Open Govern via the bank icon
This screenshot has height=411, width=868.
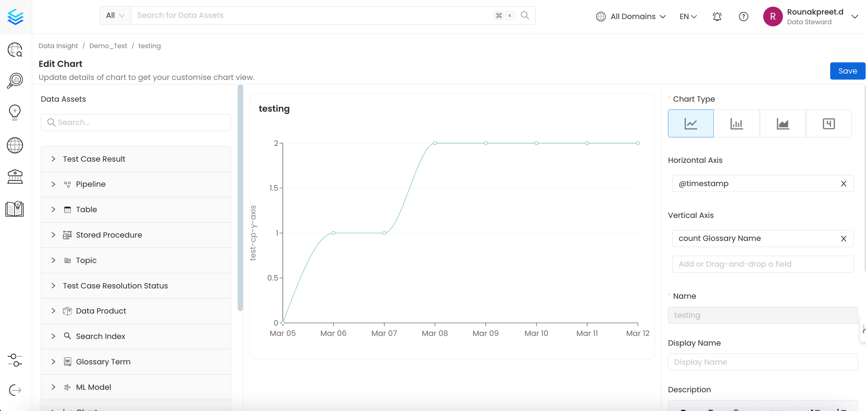14,177
